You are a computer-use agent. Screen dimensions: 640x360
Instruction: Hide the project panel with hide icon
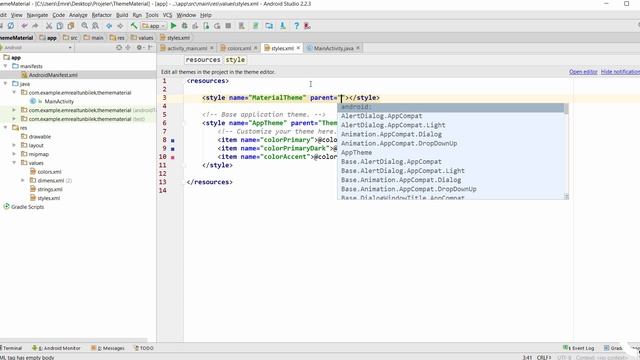coord(150,47)
